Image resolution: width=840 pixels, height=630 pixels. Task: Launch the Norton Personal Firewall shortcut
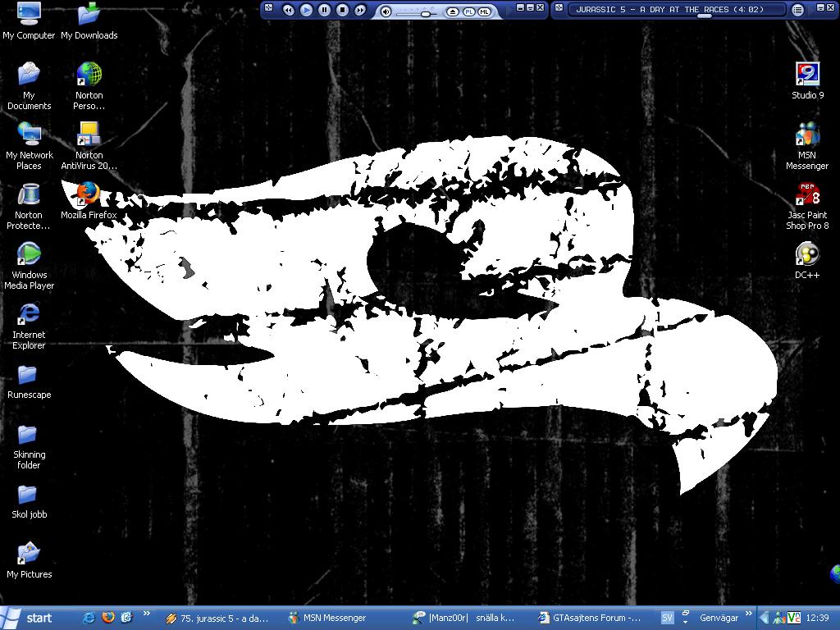(x=89, y=85)
